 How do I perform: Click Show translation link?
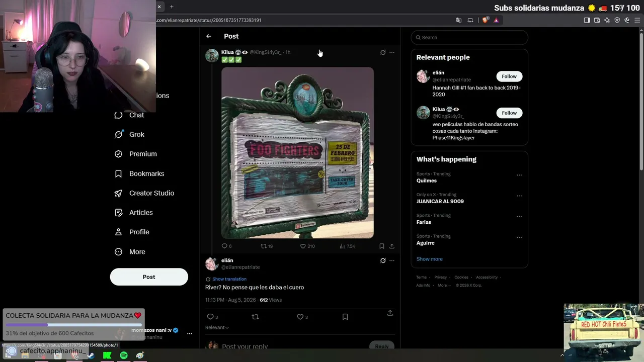[229, 279]
